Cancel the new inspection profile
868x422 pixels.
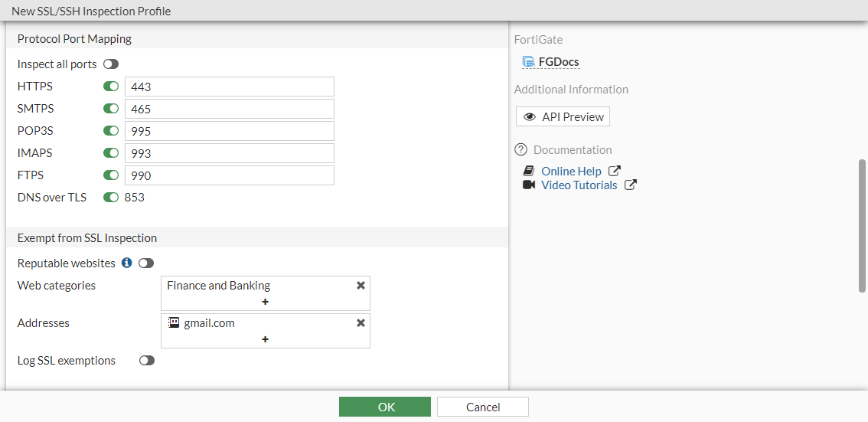click(x=483, y=407)
